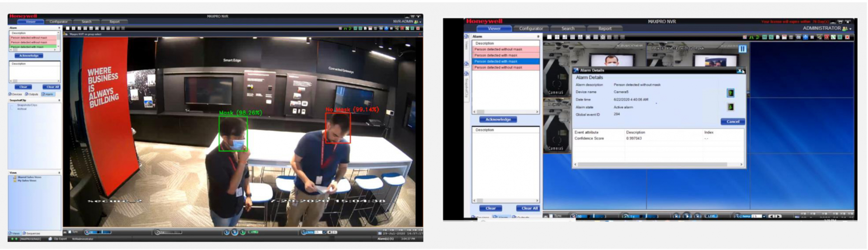Open the Report tab in the left window
The height and width of the screenshot is (250, 868).
click(114, 22)
